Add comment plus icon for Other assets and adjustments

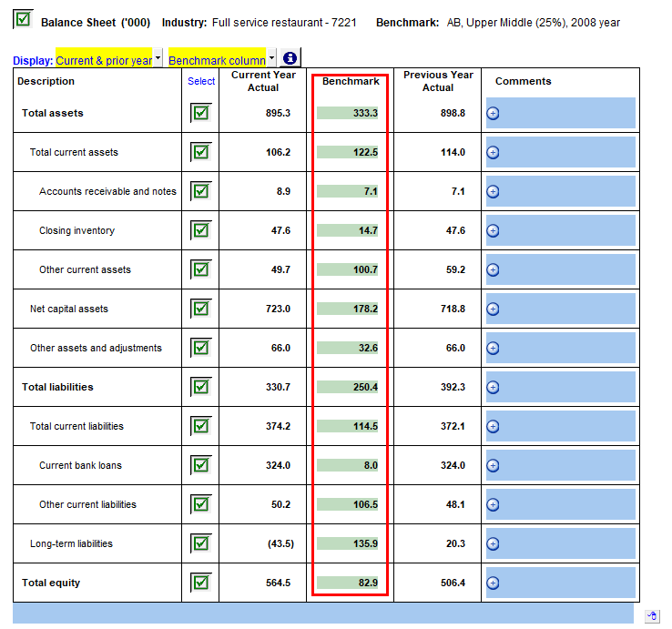point(493,348)
